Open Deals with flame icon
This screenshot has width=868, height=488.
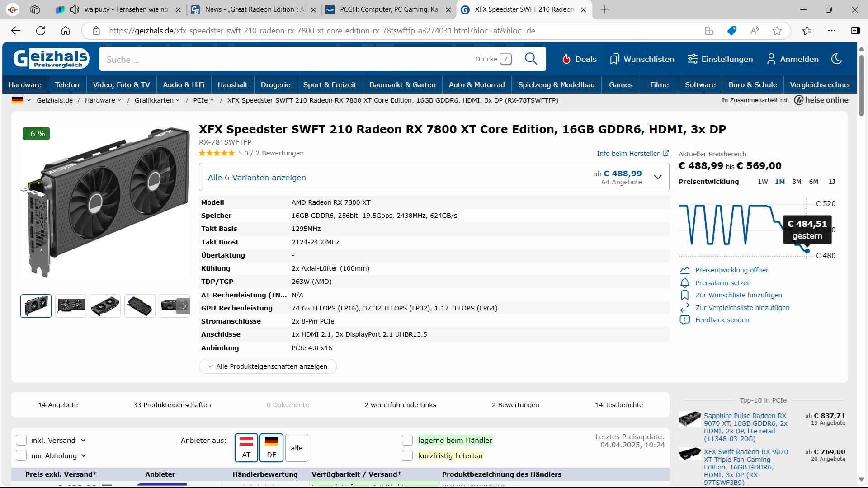click(579, 59)
